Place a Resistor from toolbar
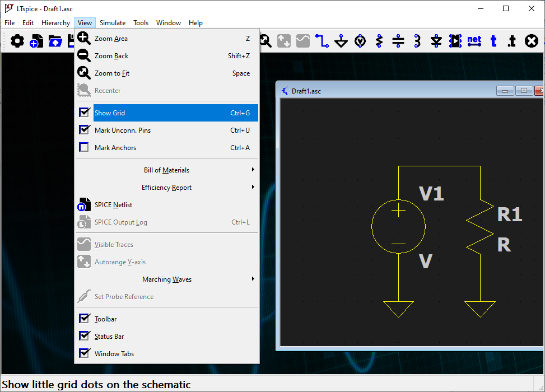 click(x=379, y=41)
